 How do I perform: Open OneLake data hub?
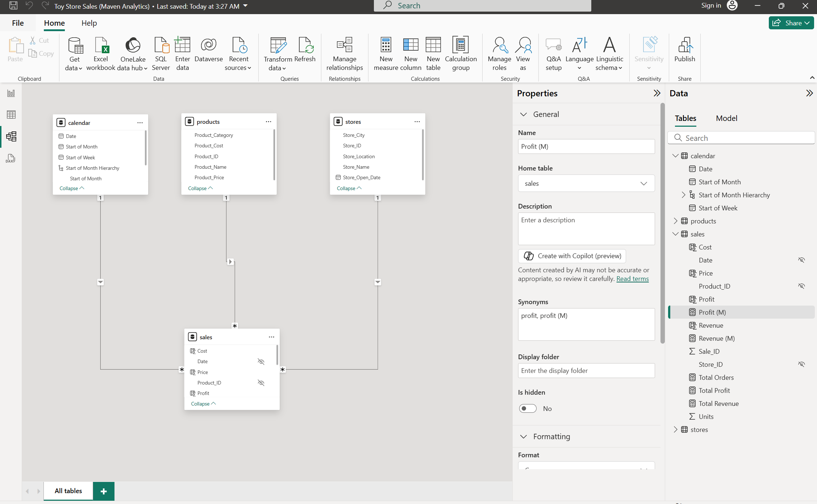pyautogui.click(x=133, y=54)
